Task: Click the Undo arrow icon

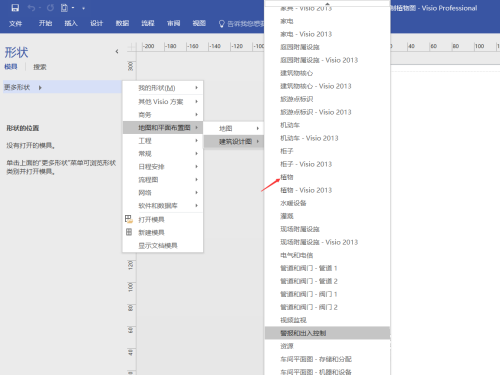Action: [31, 8]
